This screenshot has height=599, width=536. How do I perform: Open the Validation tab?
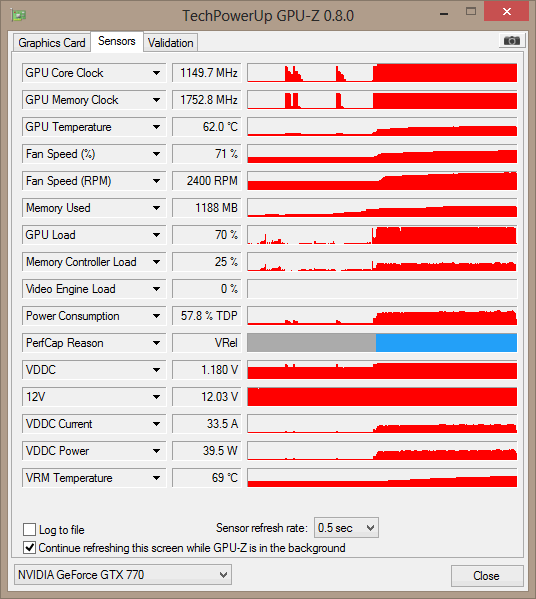(170, 43)
